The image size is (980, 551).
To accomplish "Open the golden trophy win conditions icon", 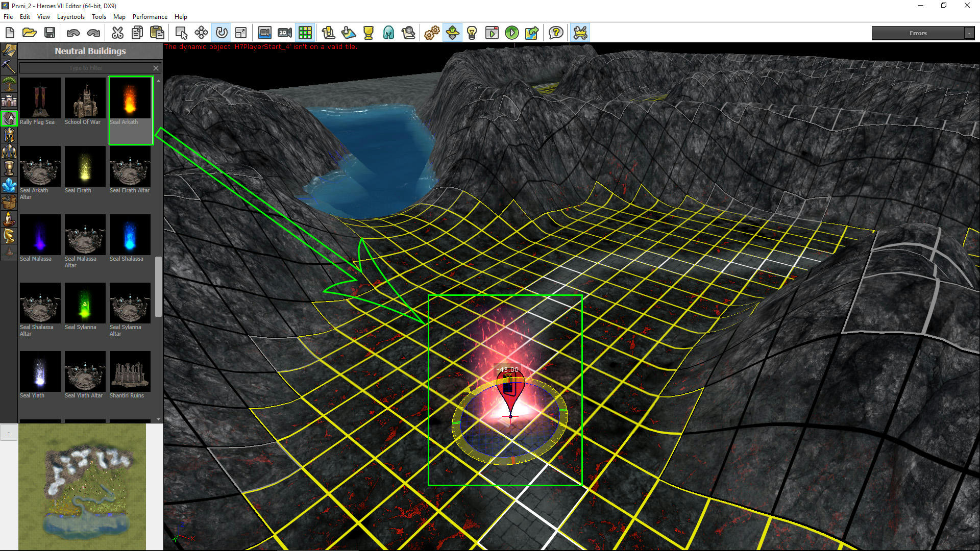I will [369, 33].
